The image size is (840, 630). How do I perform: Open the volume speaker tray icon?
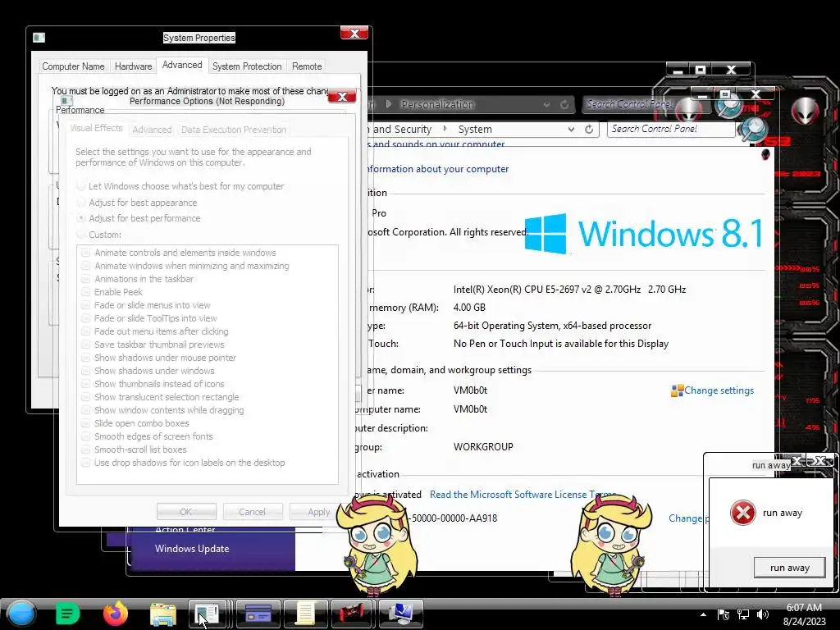point(762,614)
